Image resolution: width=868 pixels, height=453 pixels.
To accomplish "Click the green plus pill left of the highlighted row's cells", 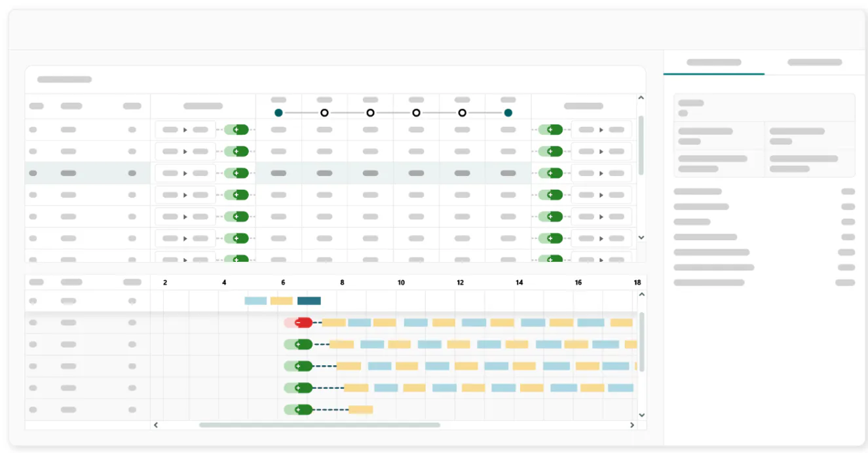I will tap(240, 173).
